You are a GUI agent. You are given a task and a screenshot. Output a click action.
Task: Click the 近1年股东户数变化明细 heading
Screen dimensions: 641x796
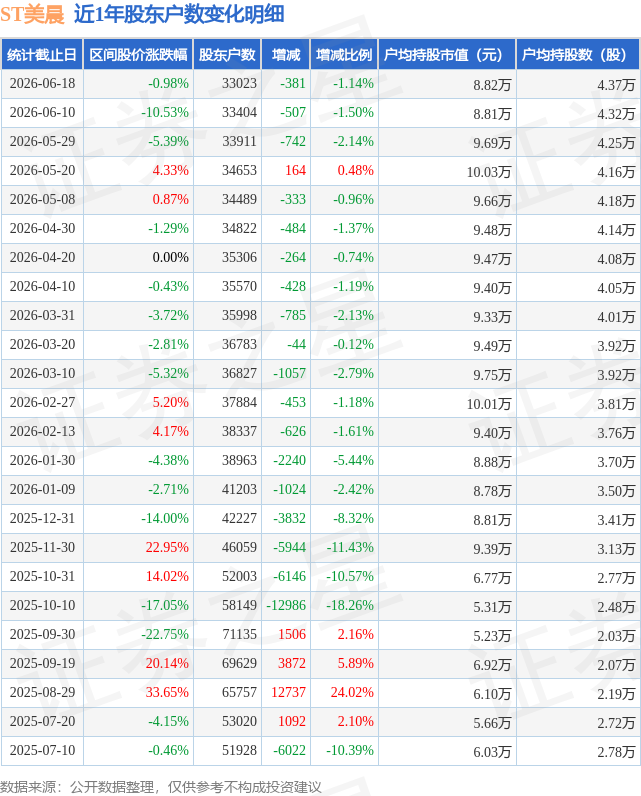point(179,14)
